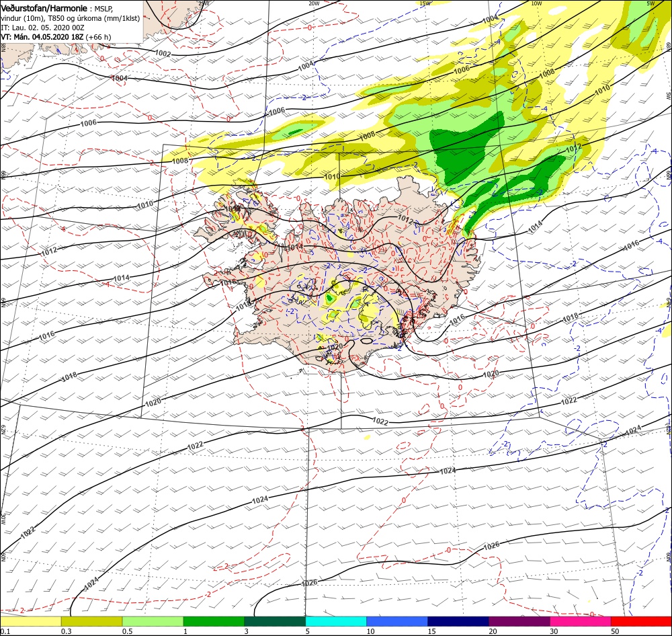Image resolution: width=672 pixels, height=636 pixels.
Task: Click the legend value label '50'
Action: point(615,631)
